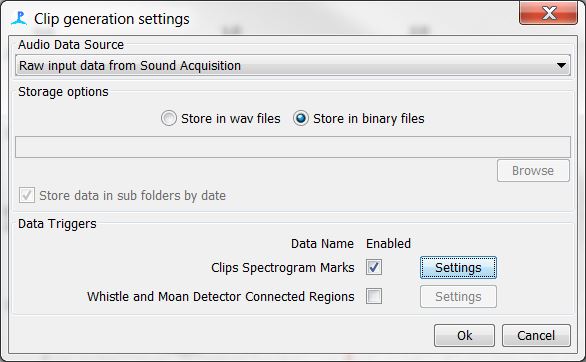Open Settings for Whistle and Moan Detector
Viewport: 586px width, 362px height.
458,297
